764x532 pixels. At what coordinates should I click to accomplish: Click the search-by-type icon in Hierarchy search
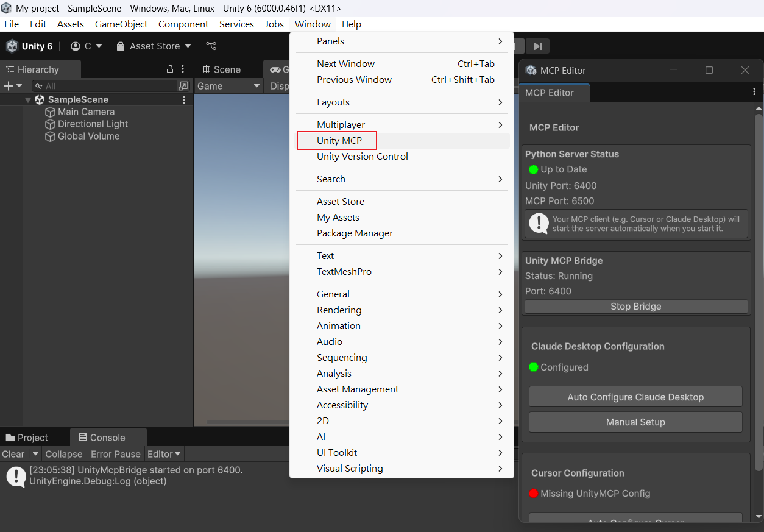pyautogui.click(x=183, y=86)
